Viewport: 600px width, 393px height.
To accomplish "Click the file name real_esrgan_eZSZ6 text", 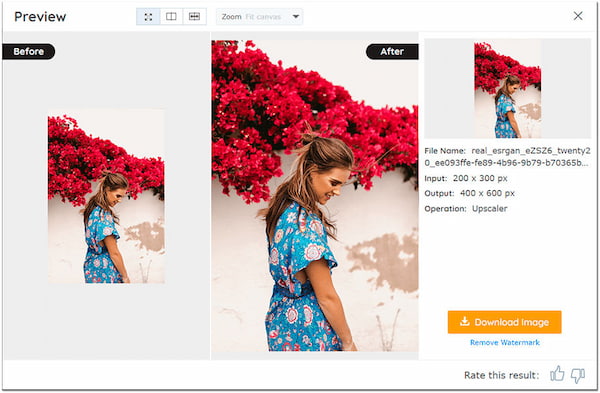I will (x=507, y=157).
